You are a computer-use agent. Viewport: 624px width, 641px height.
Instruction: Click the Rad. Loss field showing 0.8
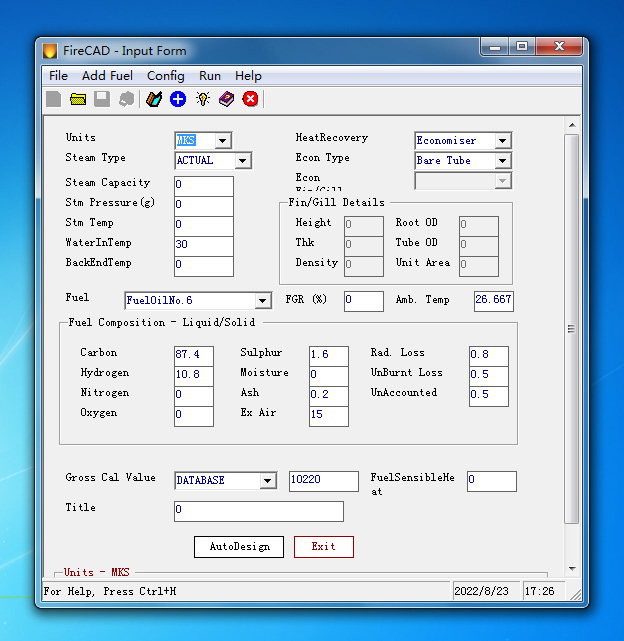(x=489, y=356)
